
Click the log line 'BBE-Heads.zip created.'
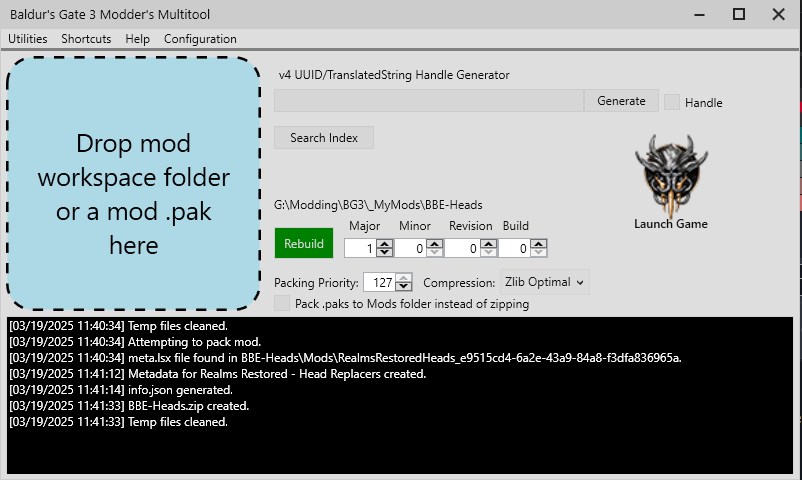click(x=129, y=406)
